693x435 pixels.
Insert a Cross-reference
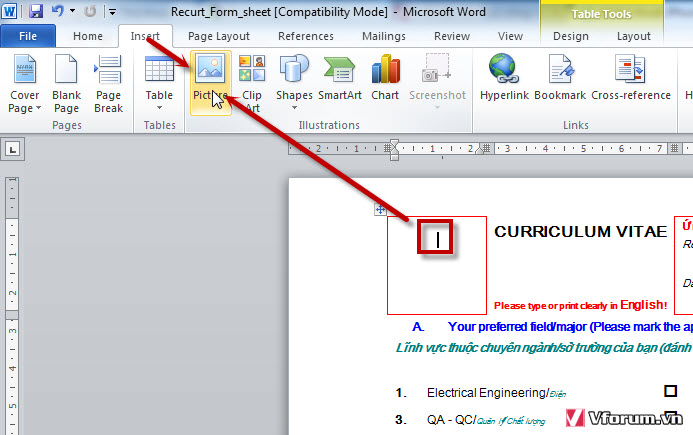click(631, 77)
